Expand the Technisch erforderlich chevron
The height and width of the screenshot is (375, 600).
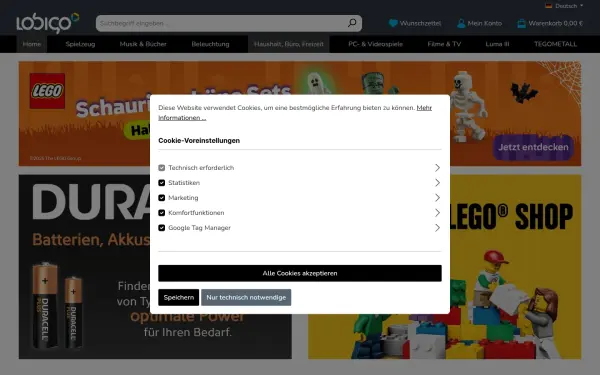point(437,168)
